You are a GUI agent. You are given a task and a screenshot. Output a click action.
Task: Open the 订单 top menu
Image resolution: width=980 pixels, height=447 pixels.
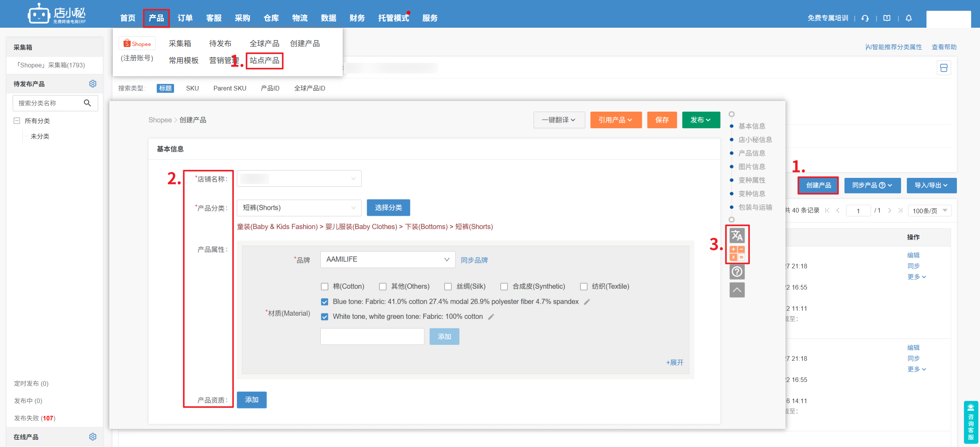click(185, 18)
